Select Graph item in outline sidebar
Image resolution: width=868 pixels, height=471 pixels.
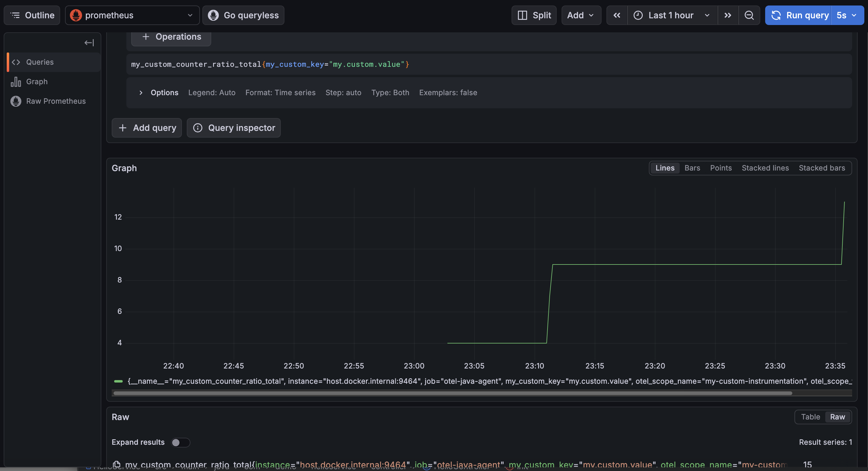coord(37,81)
